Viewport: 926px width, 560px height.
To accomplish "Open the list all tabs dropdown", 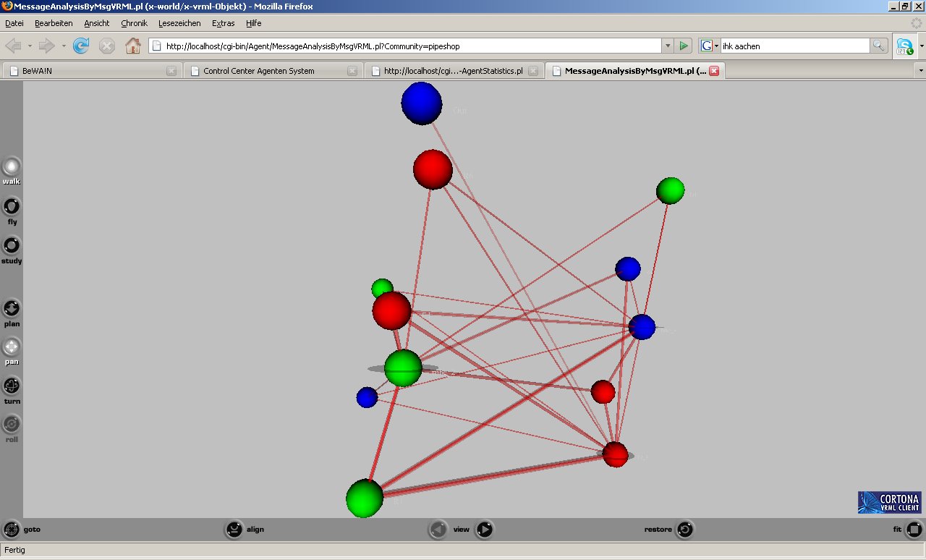I will [x=920, y=71].
